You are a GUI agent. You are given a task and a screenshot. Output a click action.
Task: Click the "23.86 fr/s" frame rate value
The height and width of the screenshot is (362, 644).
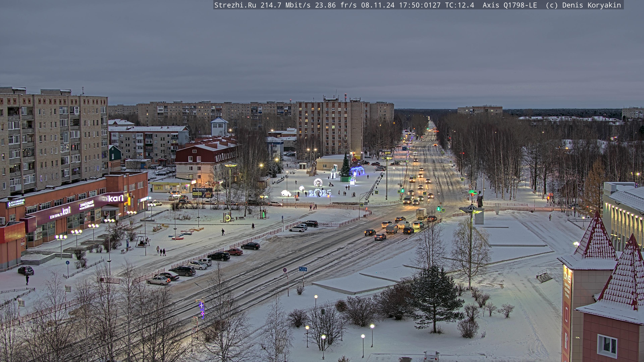point(336,5)
